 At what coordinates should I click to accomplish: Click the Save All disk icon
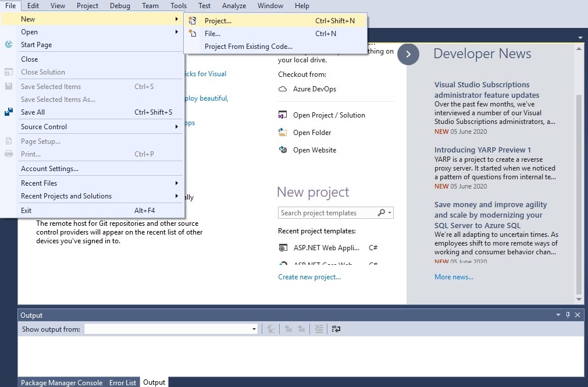(9, 112)
